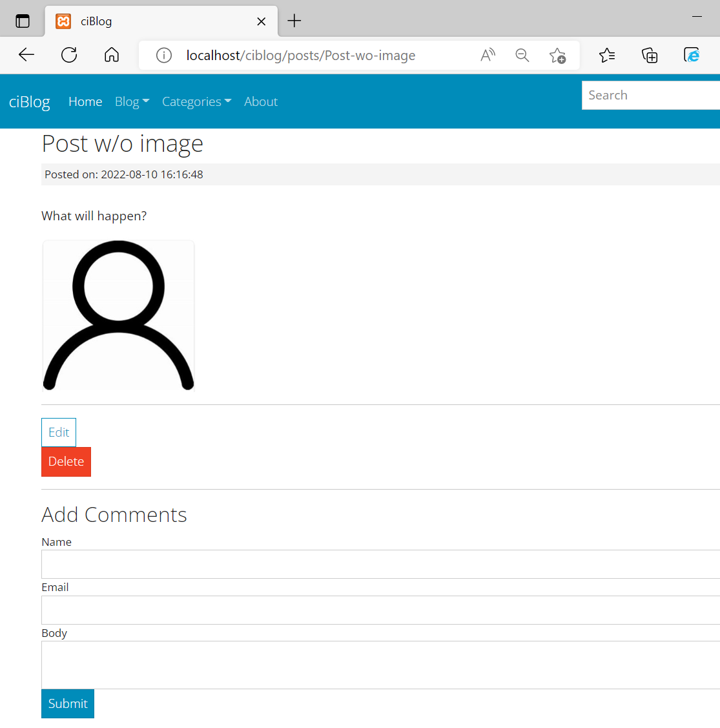Open the Home nav link

(x=85, y=101)
